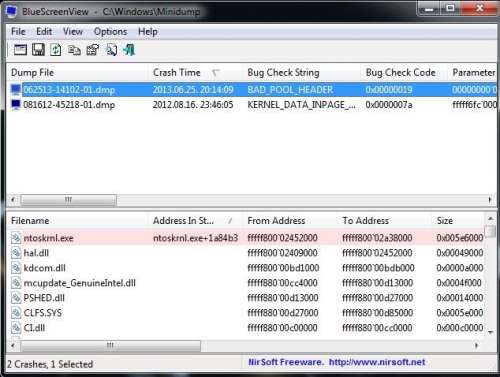Image resolution: width=500 pixels, height=377 pixels.
Task: Click the Properties toolbar icon
Action: [93, 50]
